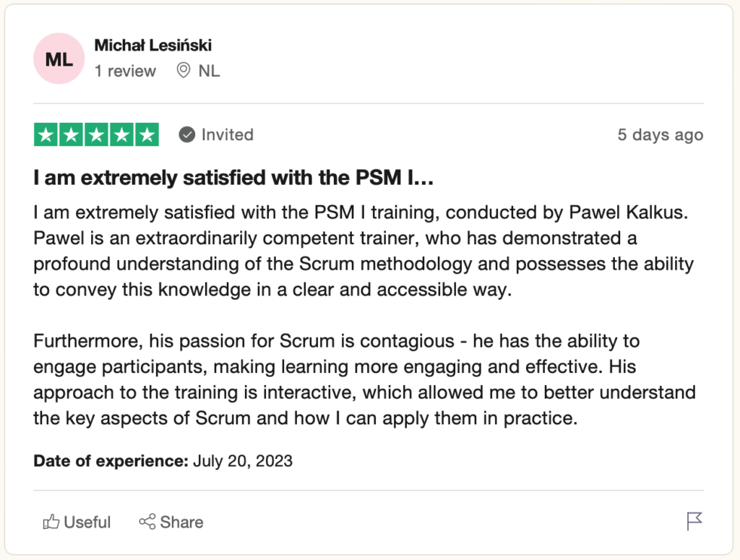Click the "Invited" label text
The width and height of the screenshot is (740, 560).
(x=227, y=135)
